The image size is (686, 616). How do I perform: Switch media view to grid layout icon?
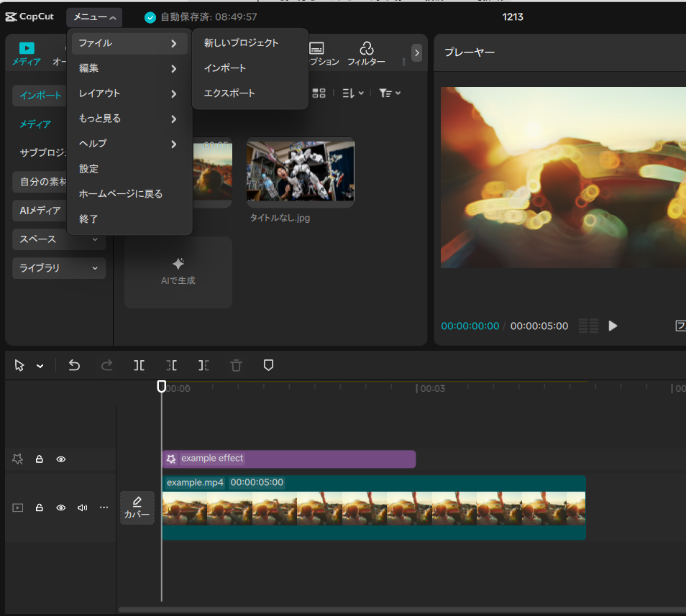coord(319,93)
